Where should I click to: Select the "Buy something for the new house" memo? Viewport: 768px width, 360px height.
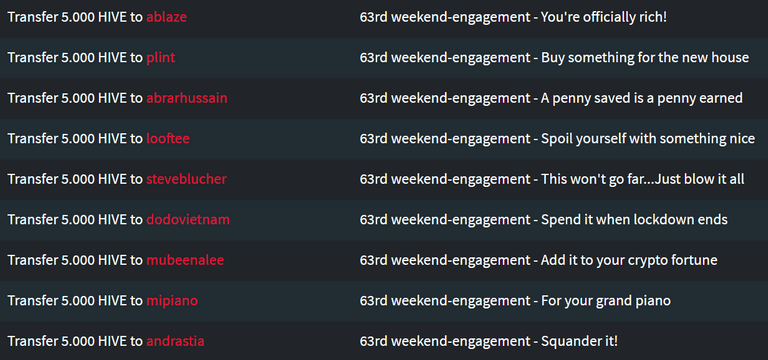[x=554, y=58]
